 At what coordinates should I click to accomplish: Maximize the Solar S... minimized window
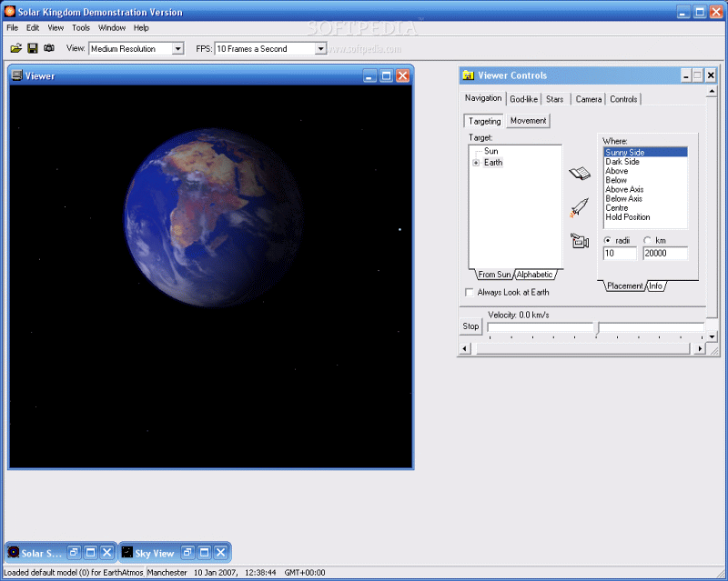coord(90,552)
